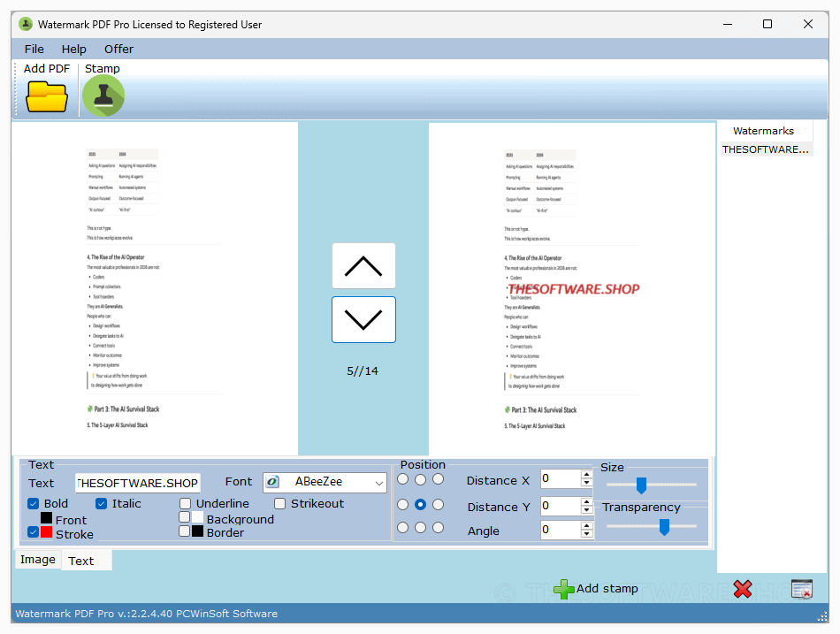840x634 pixels.
Task: Open the Offer menu
Action: click(118, 49)
